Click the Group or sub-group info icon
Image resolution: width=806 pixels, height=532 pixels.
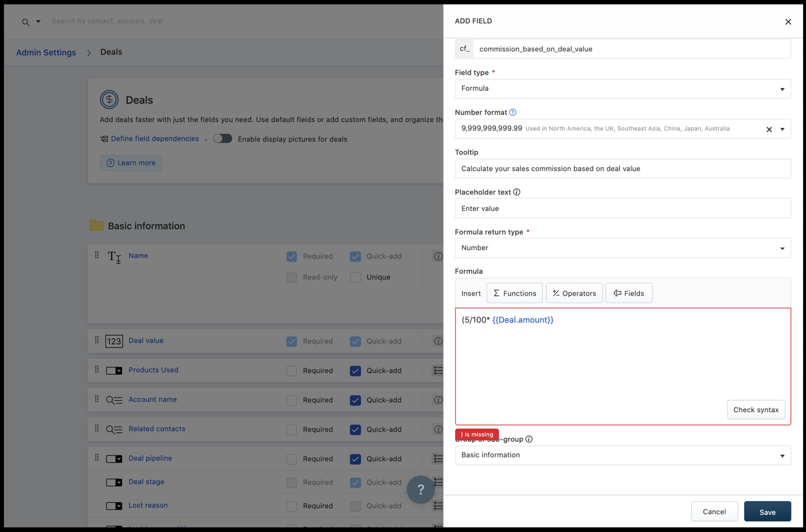(x=529, y=439)
